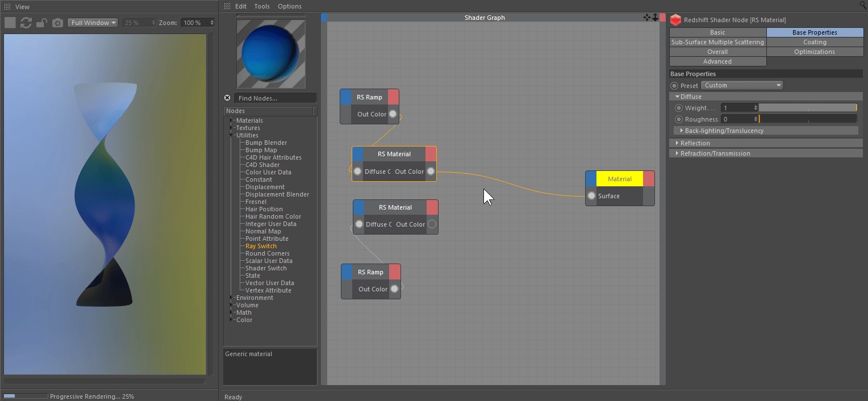Screen dimensions: 868x401
Task: Click the search magnifier icon at top right
Action: point(863,5)
